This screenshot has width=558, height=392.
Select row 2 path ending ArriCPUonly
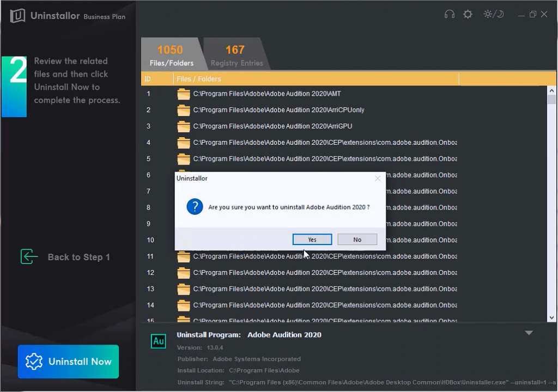[278, 110]
